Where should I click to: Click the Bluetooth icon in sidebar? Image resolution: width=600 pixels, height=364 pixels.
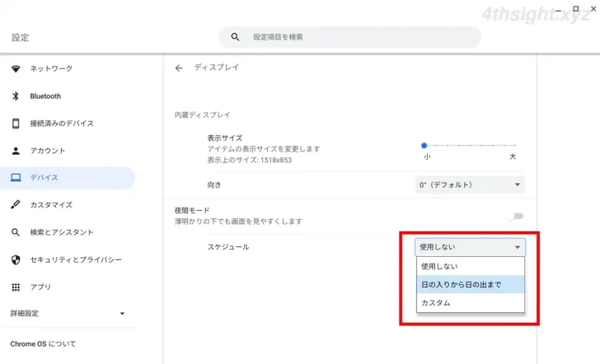[x=16, y=96]
